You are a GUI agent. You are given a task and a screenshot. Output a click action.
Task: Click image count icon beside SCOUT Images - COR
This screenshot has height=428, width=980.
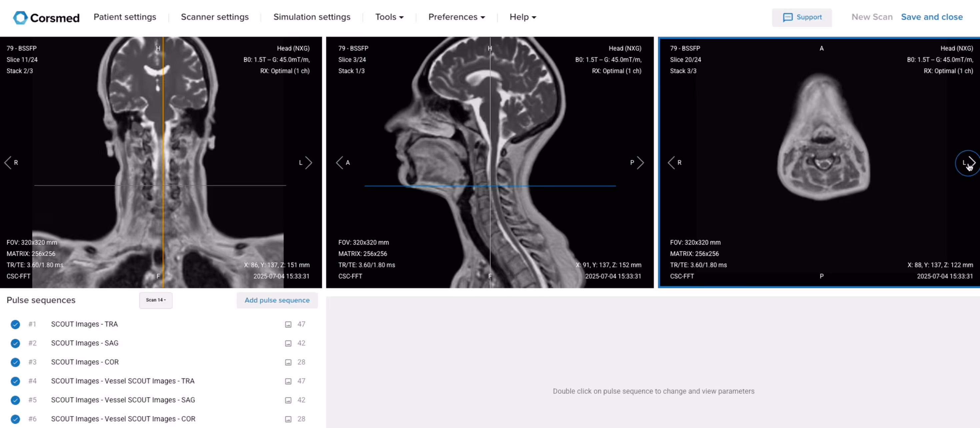pyautogui.click(x=288, y=362)
